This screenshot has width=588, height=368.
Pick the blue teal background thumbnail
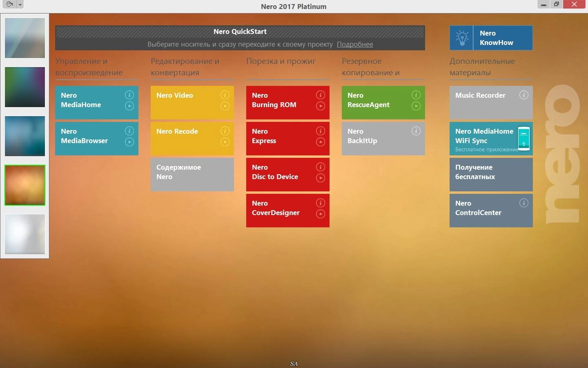25,136
